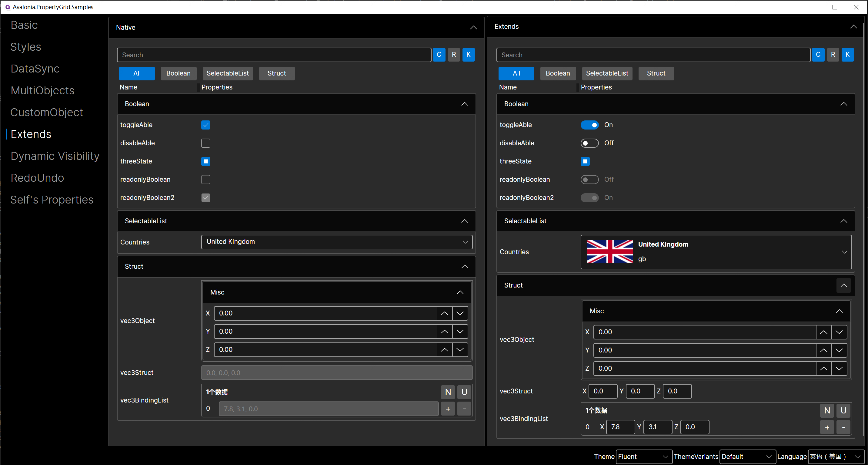The width and height of the screenshot is (868, 465).
Task: Switch off the Extends toggleAble switch
Action: tap(589, 125)
